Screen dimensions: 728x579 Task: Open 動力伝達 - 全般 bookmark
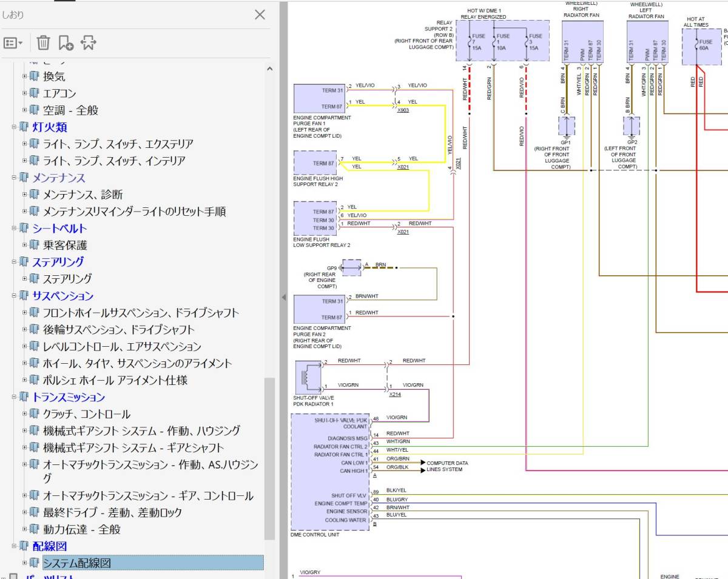pos(81,529)
